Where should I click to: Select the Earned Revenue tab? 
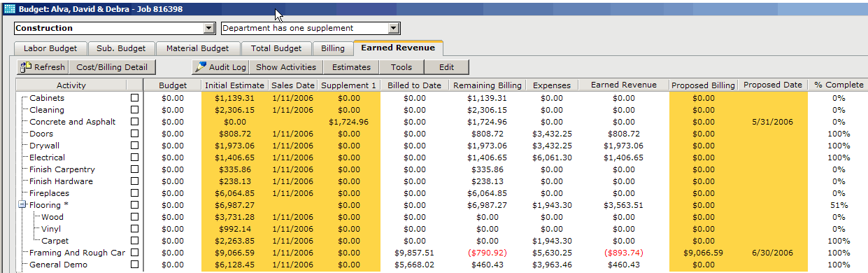[x=398, y=48]
